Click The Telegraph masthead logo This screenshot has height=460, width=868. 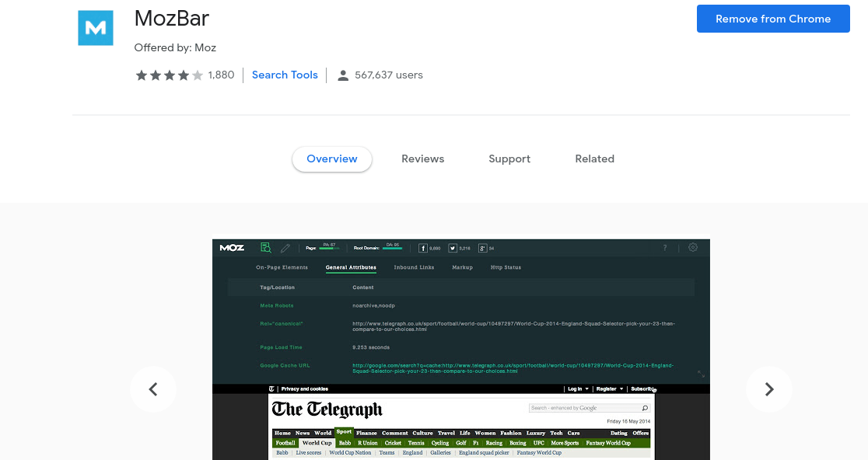click(327, 409)
